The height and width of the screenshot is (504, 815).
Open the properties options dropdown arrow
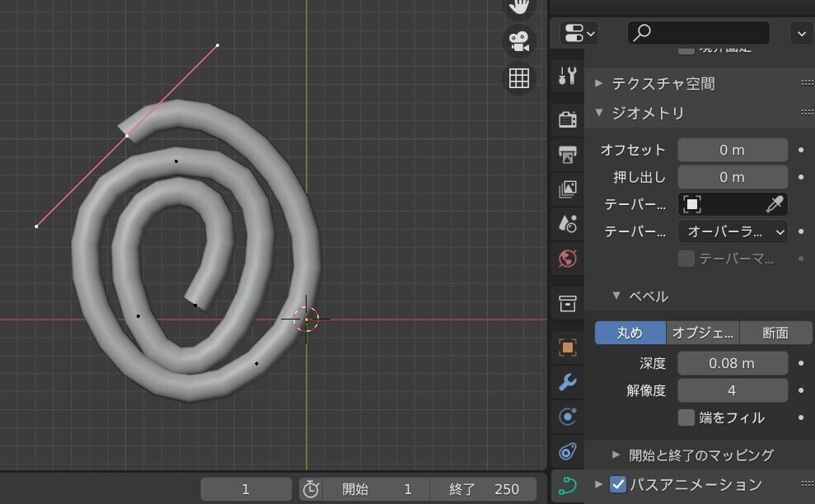coord(801,33)
